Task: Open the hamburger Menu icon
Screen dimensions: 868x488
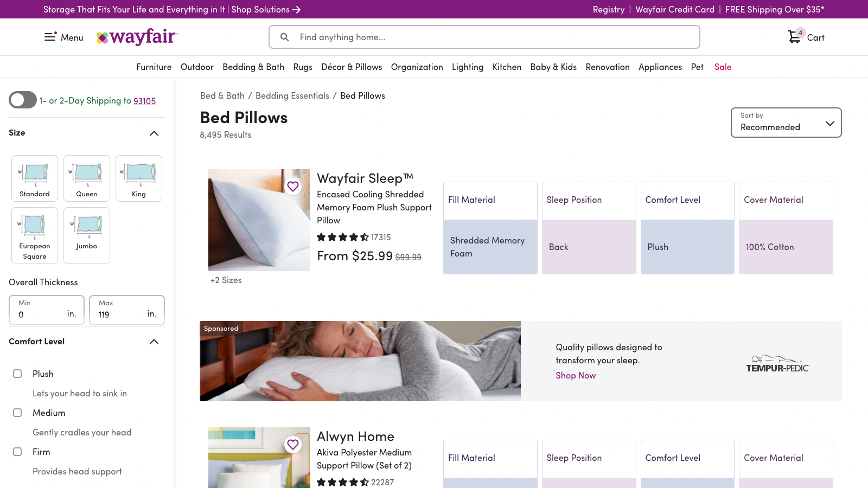Action: [50, 37]
